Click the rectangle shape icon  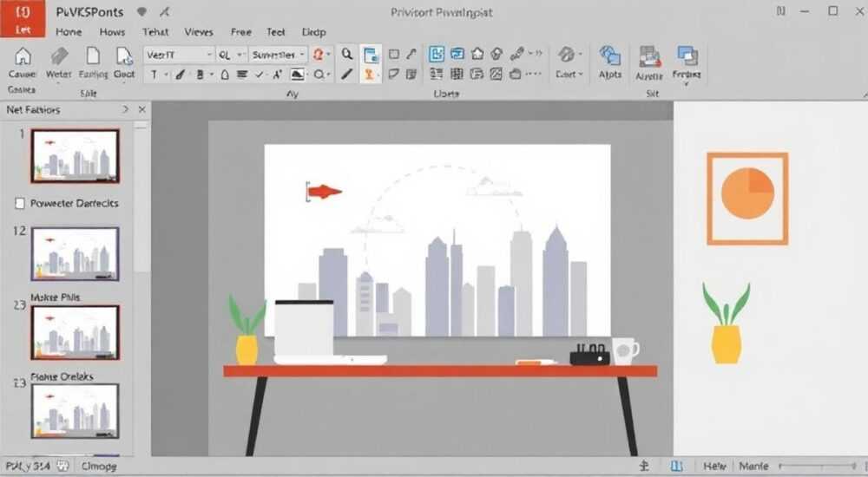[393, 55]
